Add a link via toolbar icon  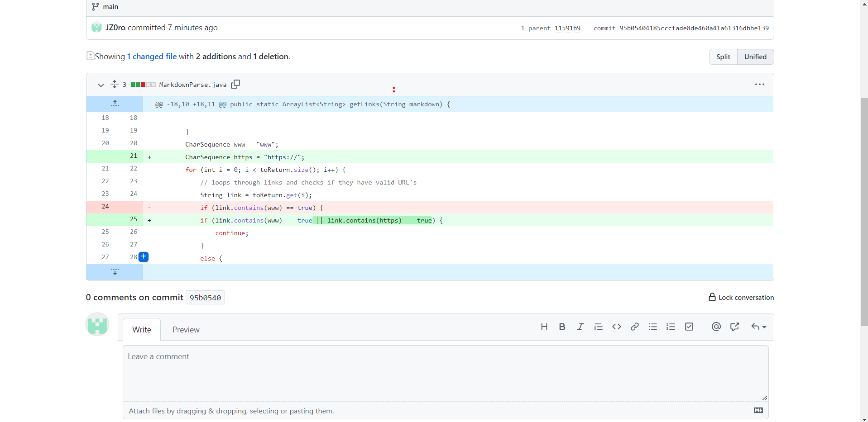pos(634,327)
